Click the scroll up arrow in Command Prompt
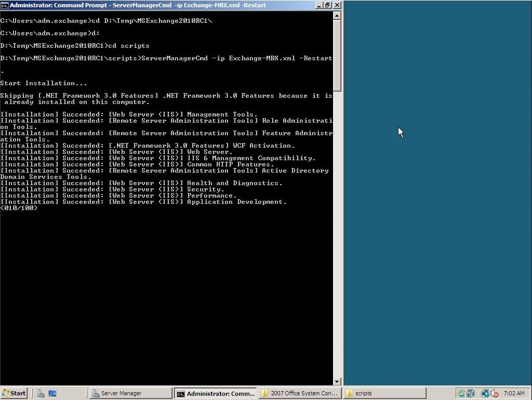This screenshot has width=532, height=400. (x=337, y=16)
